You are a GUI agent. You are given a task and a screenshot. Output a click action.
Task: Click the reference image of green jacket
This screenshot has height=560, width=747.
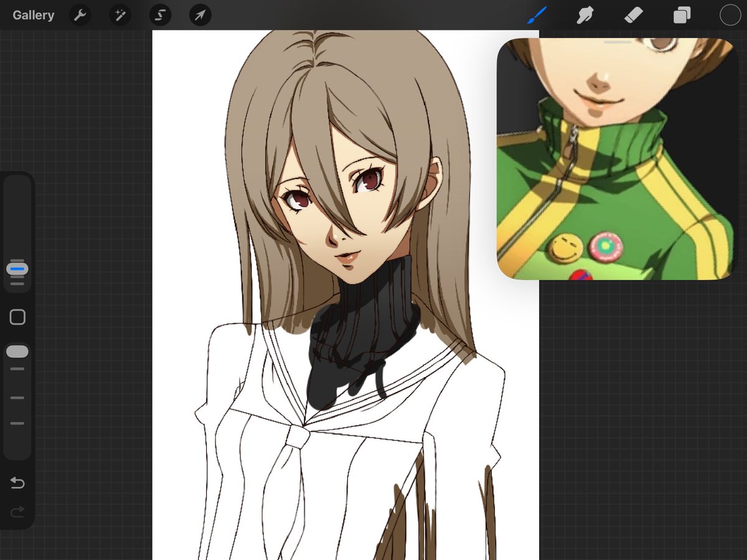click(617, 159)
